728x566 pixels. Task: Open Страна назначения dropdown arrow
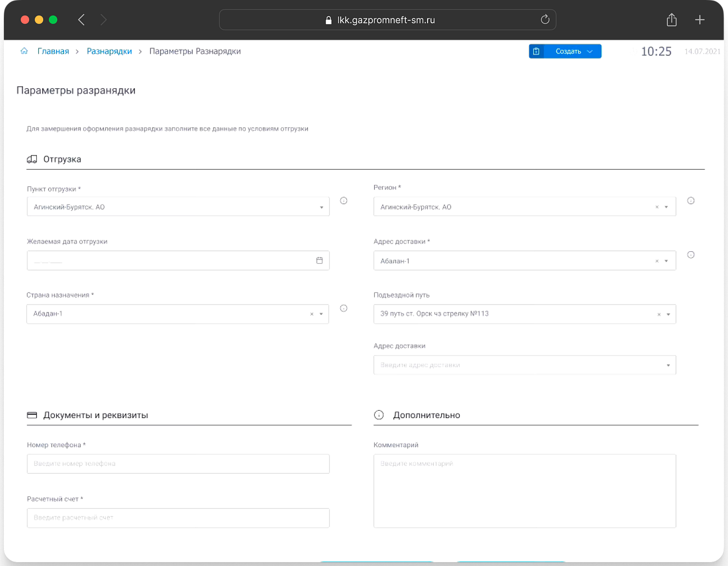pos(321,314)
